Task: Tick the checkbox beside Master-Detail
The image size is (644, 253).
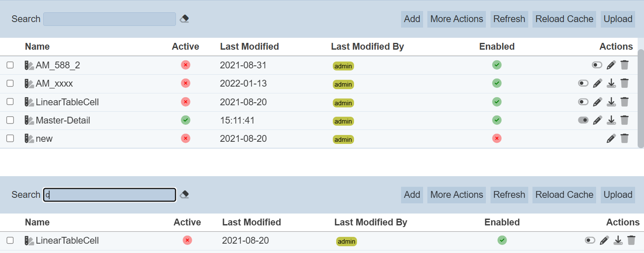Action: 10,120
